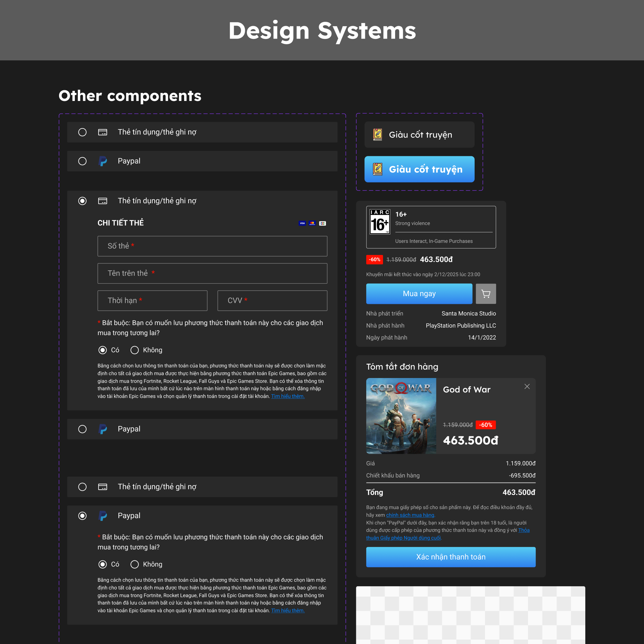This screenshot has height=644, width=644.
Task: Click the credit card icon in the topmost payment row
Action: (103, 132)
